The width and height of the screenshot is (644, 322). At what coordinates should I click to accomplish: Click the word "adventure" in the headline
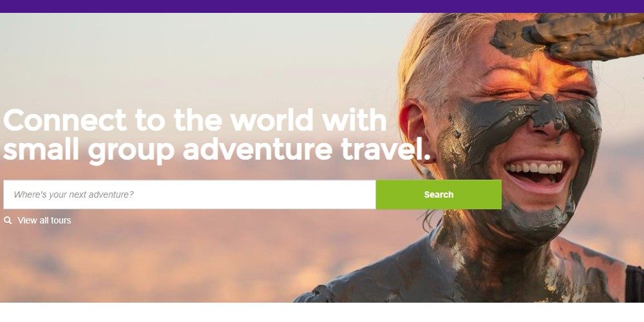[x=258, y=150]
